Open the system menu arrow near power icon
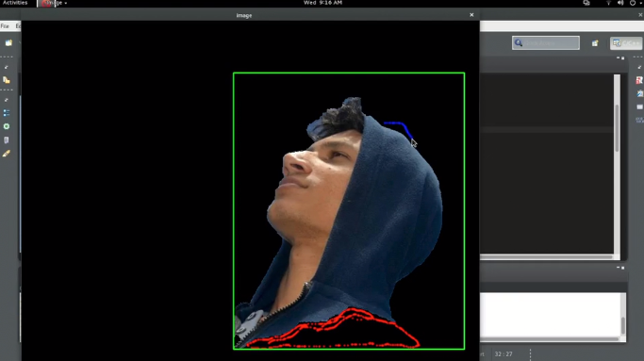The image size is (644, 361). [641, 3]
